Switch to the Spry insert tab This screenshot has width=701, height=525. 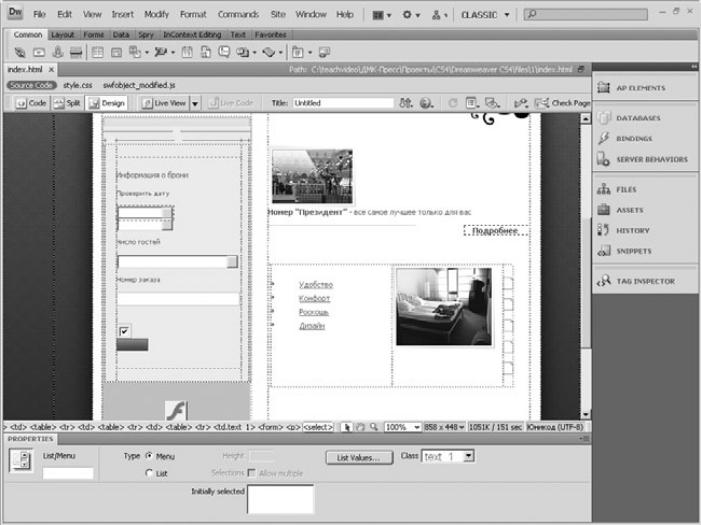pyautogui.click(x=146, y=35)
